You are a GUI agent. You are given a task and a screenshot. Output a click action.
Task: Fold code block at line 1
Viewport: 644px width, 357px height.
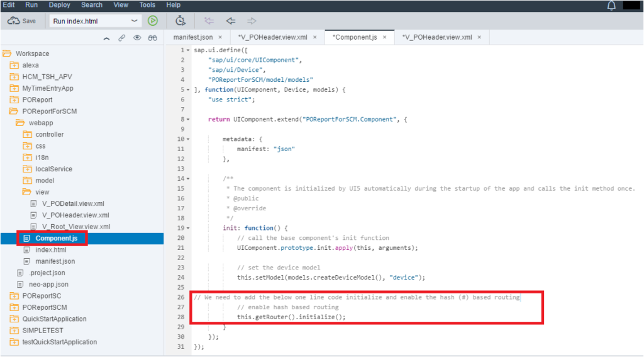[188, 50]
